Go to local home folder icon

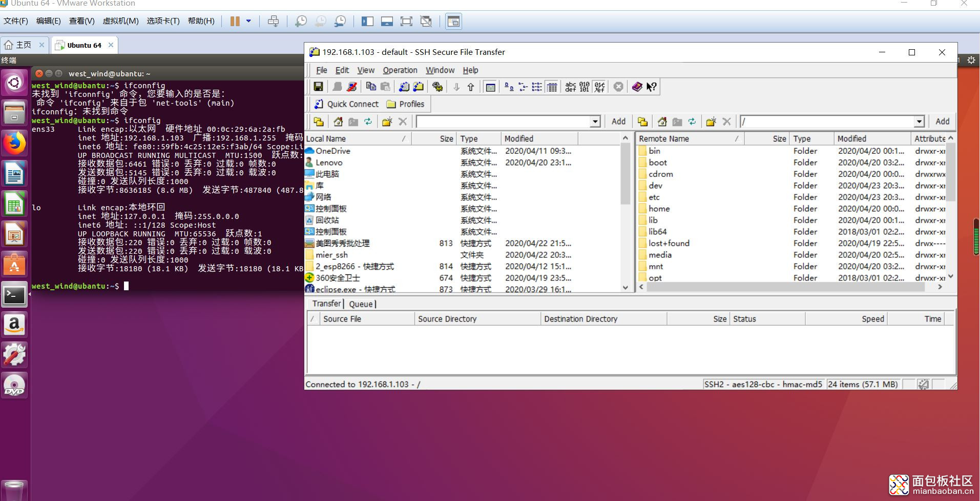(338, 122)
